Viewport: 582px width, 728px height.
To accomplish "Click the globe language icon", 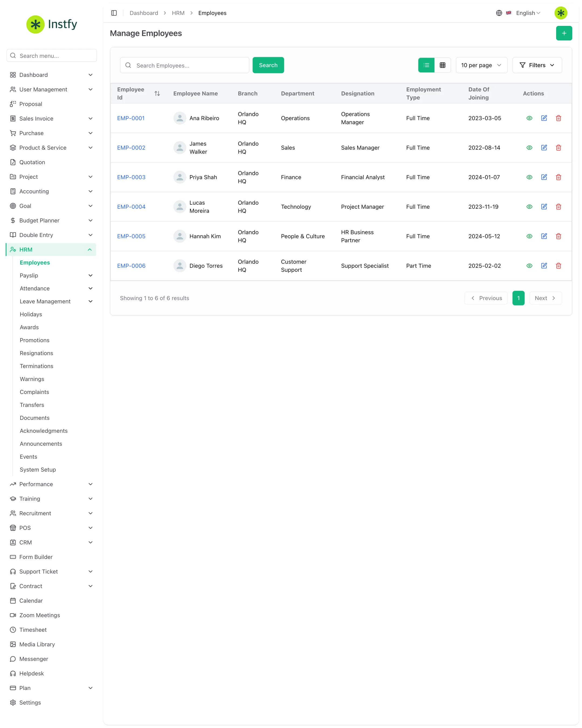I will 499,13.
